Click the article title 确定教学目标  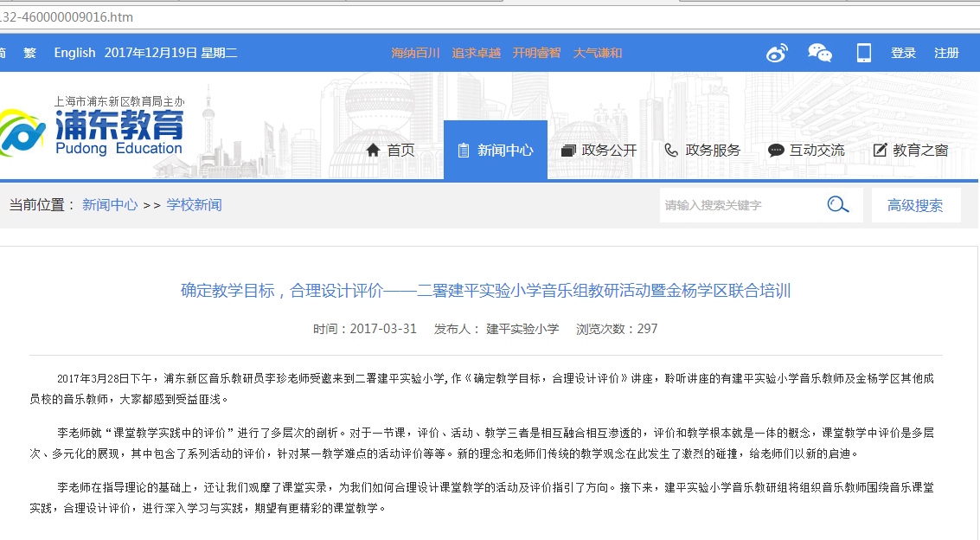(x=485, y=291)
